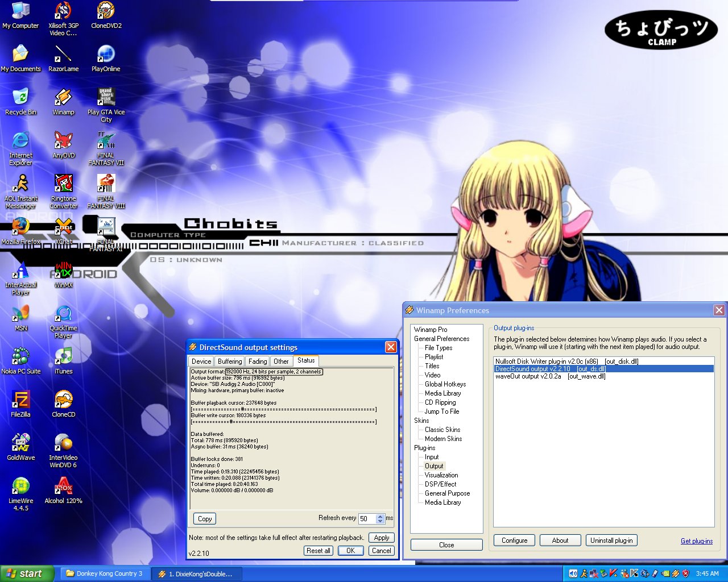
Task: Click the Mozilla Firefox desktop icon
Action: pyautogui.click(x=20, y=227)
